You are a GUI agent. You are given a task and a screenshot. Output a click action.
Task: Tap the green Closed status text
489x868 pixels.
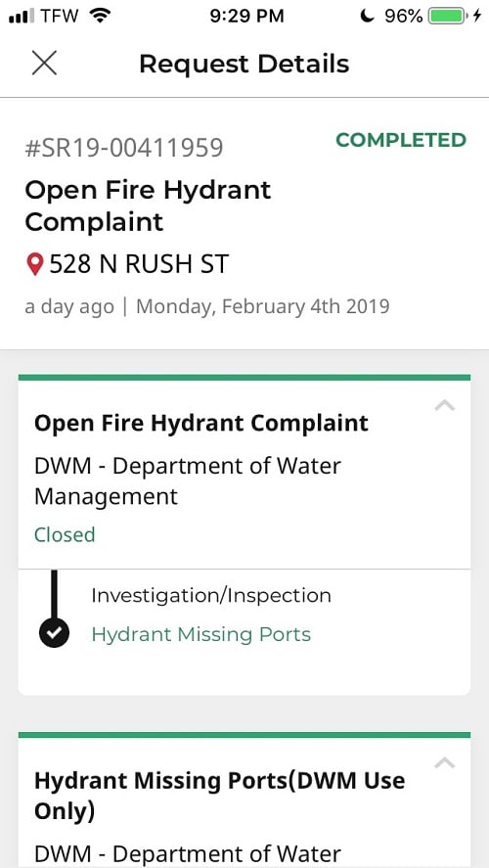[65, 534]
